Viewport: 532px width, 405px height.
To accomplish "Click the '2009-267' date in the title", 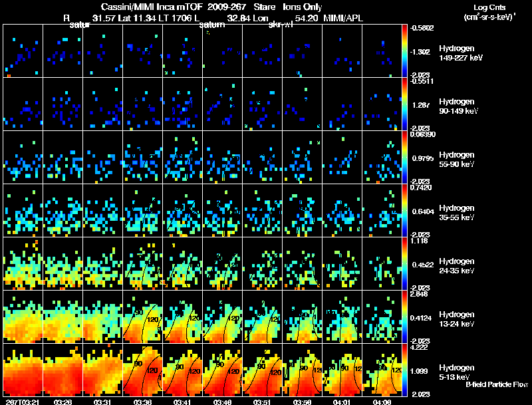I will click(x=225, y=7).
